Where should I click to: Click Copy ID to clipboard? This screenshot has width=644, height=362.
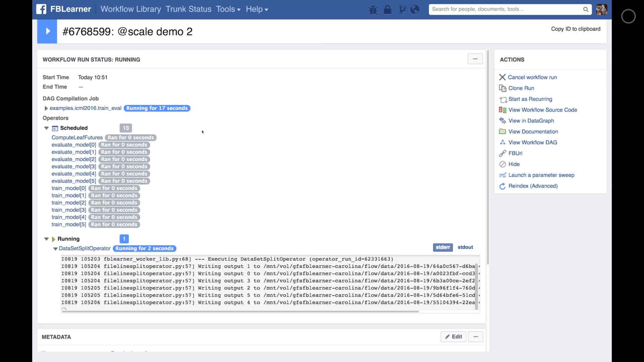(575, 29)
